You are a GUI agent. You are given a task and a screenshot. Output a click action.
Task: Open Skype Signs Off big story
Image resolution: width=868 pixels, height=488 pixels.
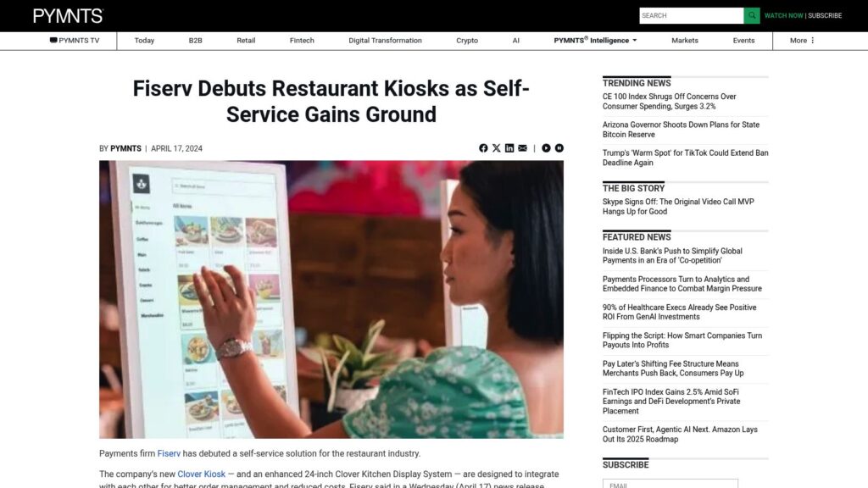678,207
